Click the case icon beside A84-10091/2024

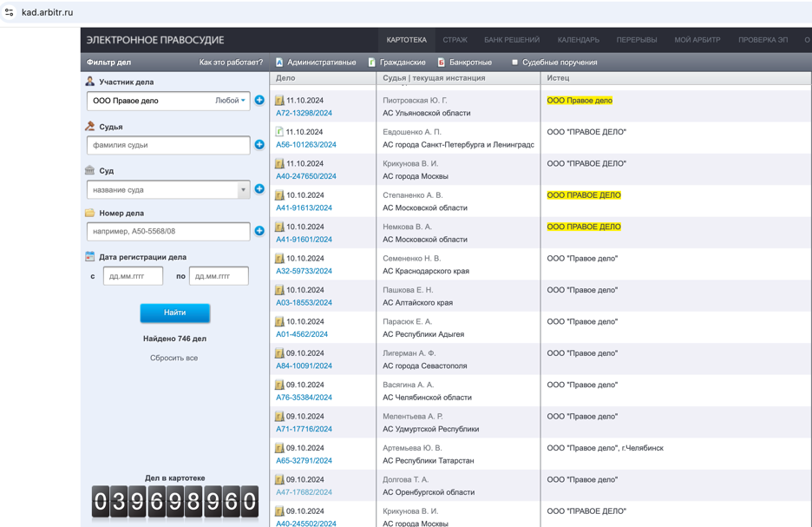[279, 353]
